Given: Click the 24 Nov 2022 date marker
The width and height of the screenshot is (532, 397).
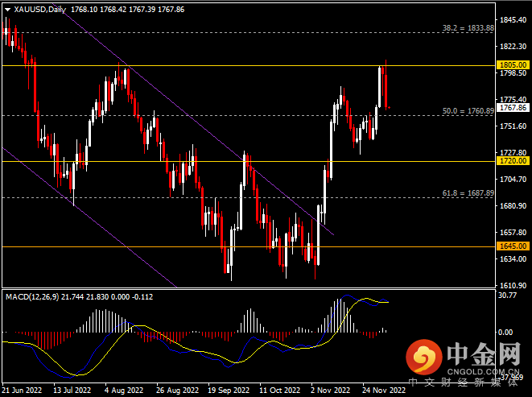Looking at the screenshot, I should click(x=381, y=390).
